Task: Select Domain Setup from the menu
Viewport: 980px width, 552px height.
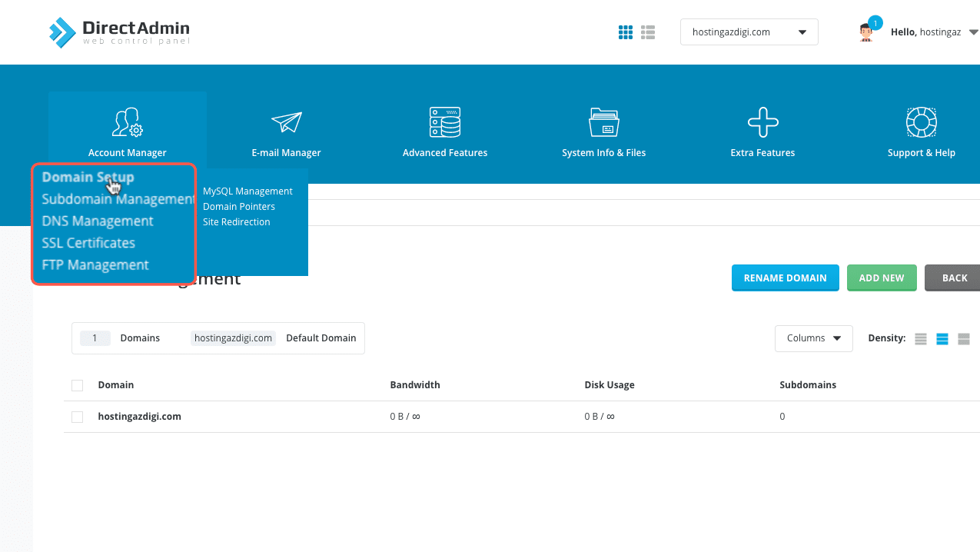Action: (x=88, y=178)
